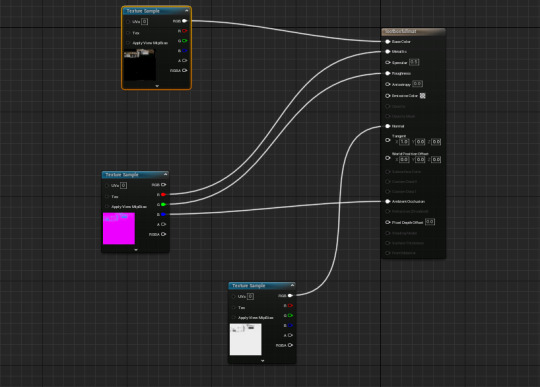Click the white texture preview thumbnail
This screenshot has height=387, width=540.
pyautogui.click(x=246, y=339)
